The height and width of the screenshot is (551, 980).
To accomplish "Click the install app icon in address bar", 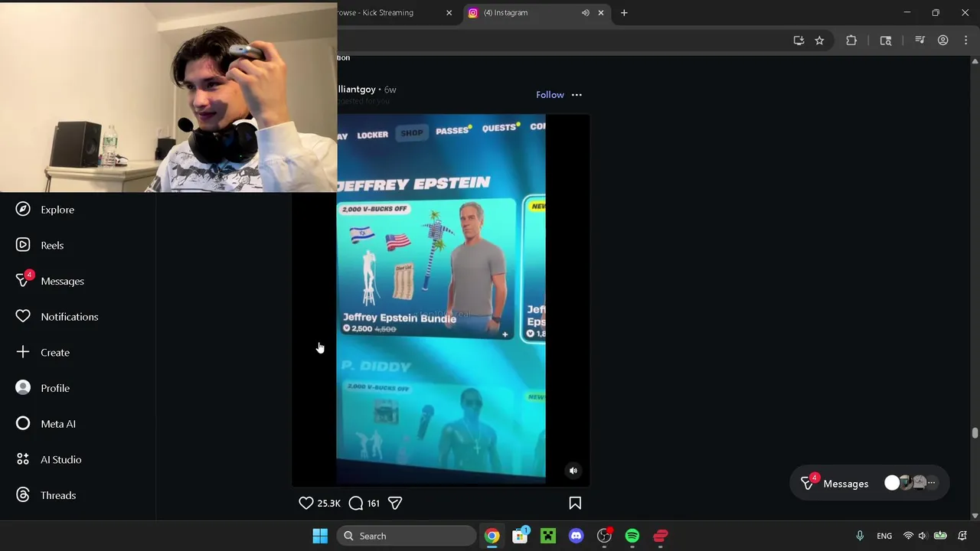I will point(799,41).
